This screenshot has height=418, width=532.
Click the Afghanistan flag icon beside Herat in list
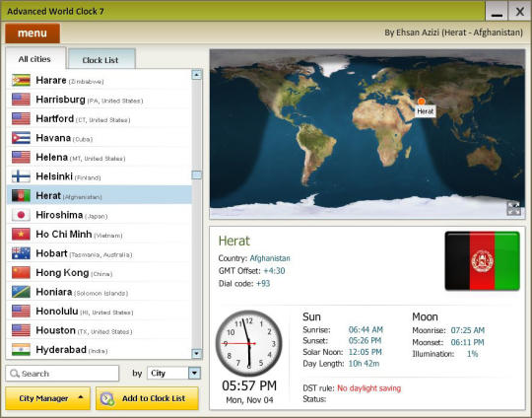click(x=21, y=195)
